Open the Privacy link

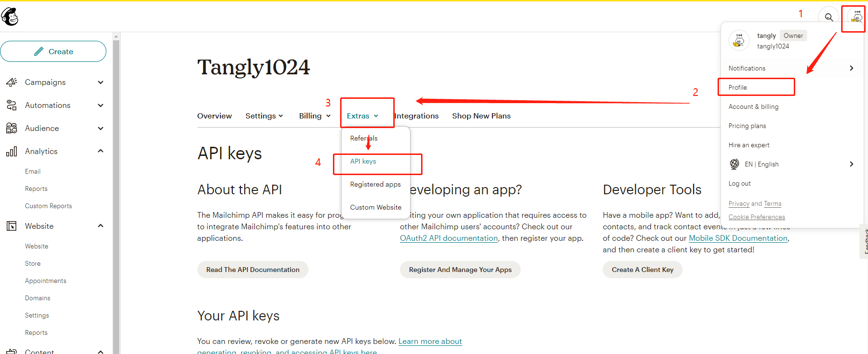click(739, 203)
